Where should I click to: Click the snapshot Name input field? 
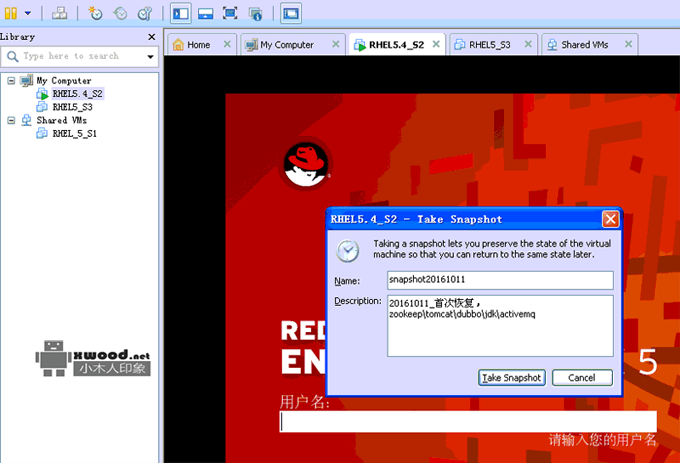pyautogui.click(x=500, y=280)
